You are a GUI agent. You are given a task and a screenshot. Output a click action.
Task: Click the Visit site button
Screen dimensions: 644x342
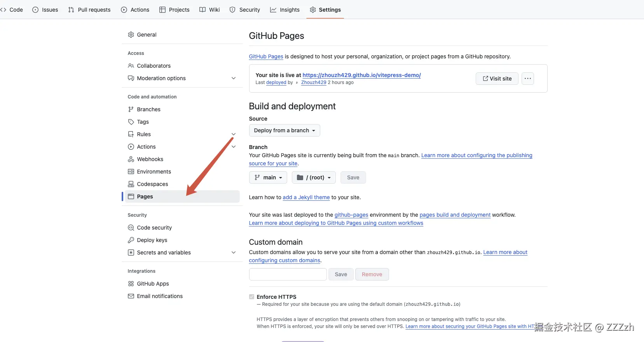[x=497, y=79]
